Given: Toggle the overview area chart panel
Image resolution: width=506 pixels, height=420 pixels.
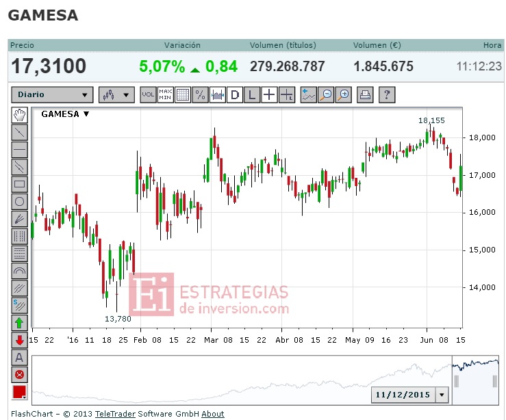Looking at the screenshot, I should [218, 95].
